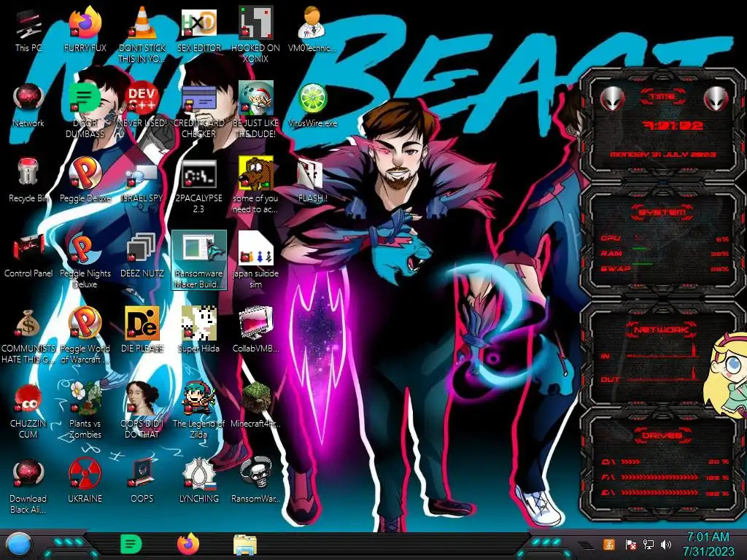The width and height of the screenshot is (747, 560).
Task: Click the Start orb on the taskbar
Action: click(19, 545)
